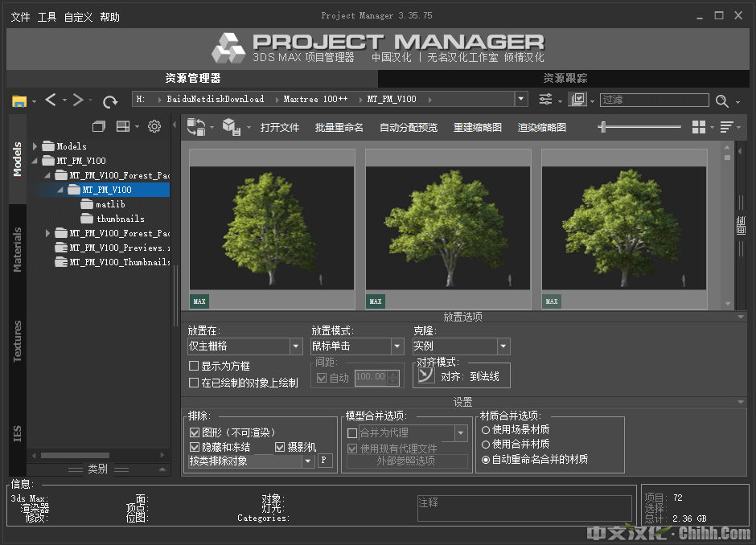Image resolution: width=756 pixels, height=545 pixels.
Task: Go forward with the right arrow icon
Action: (78, 100)
